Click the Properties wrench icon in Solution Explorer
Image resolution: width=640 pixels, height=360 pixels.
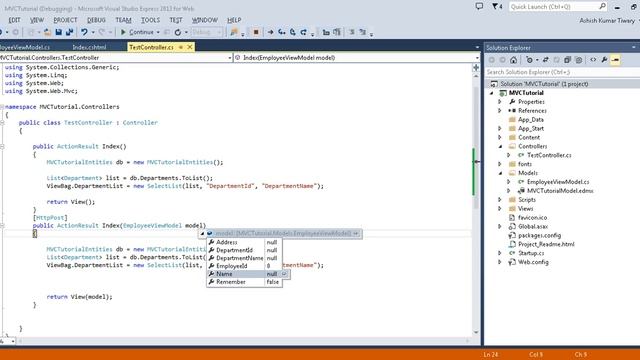coord(604,60)
